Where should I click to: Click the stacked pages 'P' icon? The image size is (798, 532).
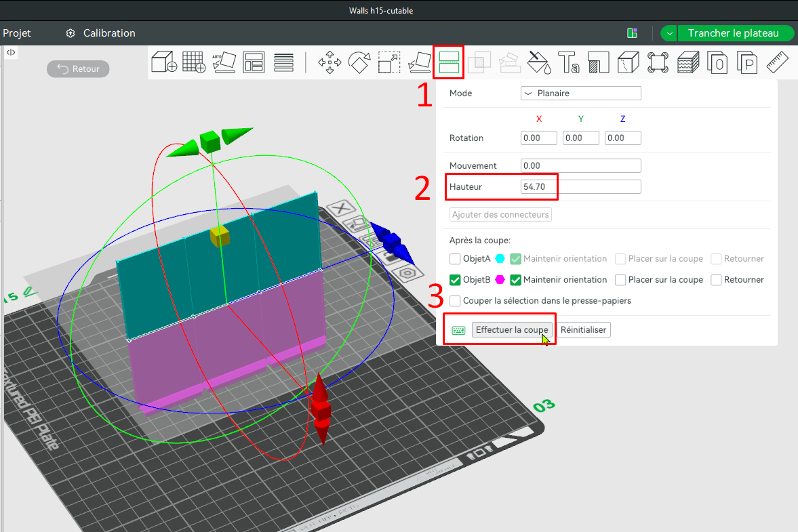(748, 62)
